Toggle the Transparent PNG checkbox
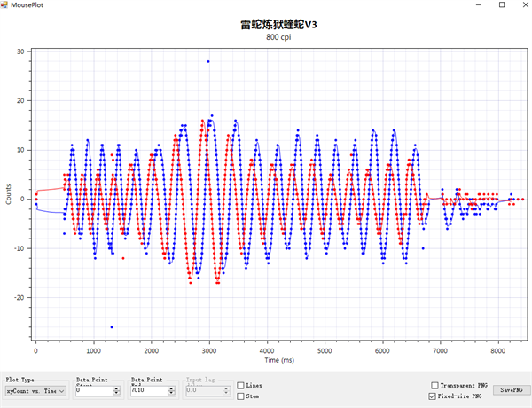The height and width of the screenshot is (408, 532). [x=434, y=385]
